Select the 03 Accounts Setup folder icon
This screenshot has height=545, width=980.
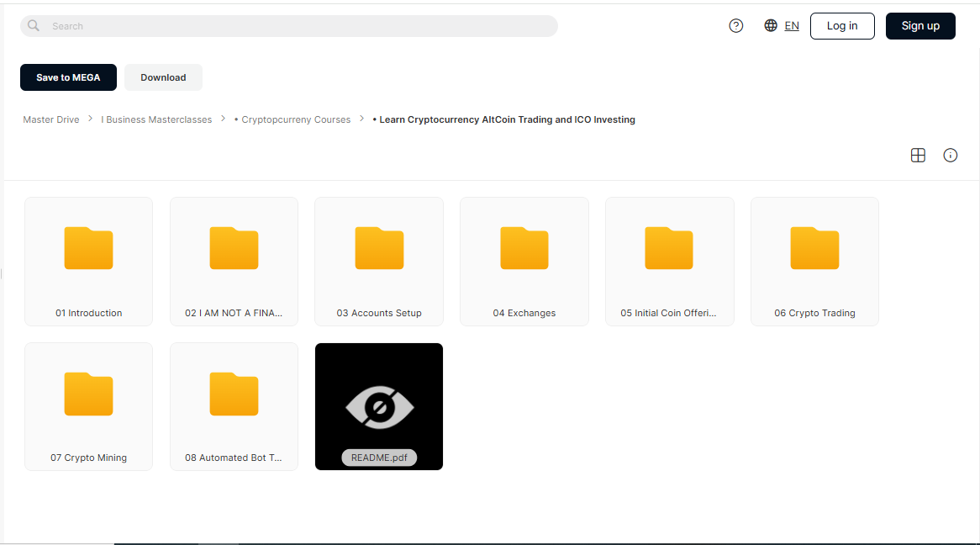(379, 248)
